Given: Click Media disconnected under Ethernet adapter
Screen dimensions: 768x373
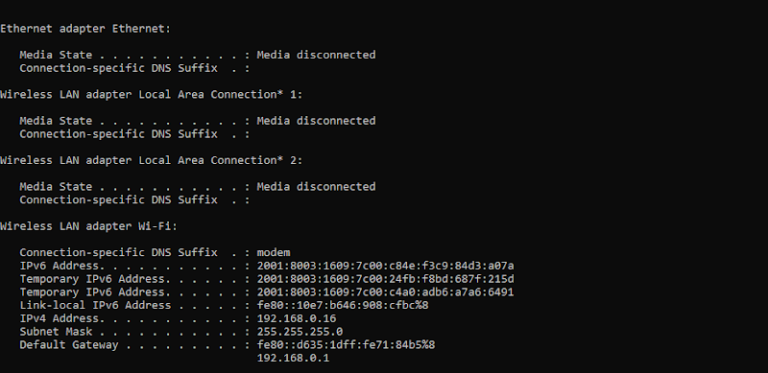Looking at the screenshot, I should click(x=316, y=55).
